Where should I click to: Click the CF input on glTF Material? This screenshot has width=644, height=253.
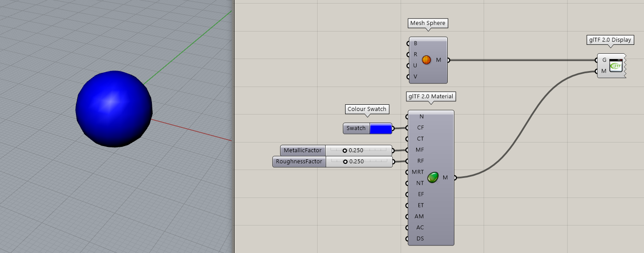click(420, 128)
